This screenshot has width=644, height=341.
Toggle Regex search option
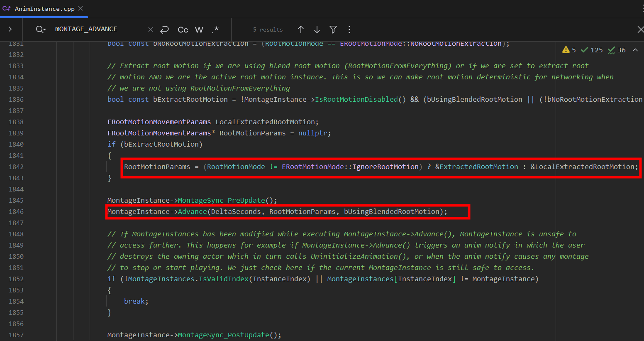[x=215, y=29]
